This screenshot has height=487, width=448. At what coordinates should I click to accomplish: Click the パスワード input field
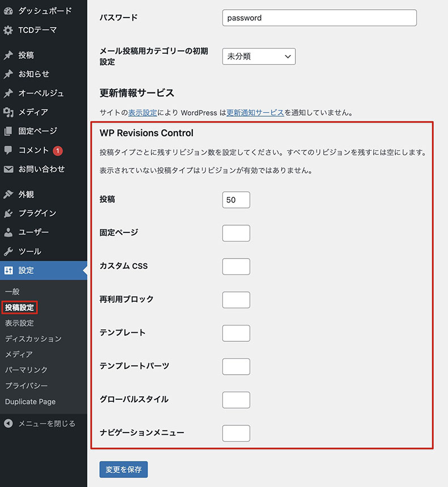[319, 18]
